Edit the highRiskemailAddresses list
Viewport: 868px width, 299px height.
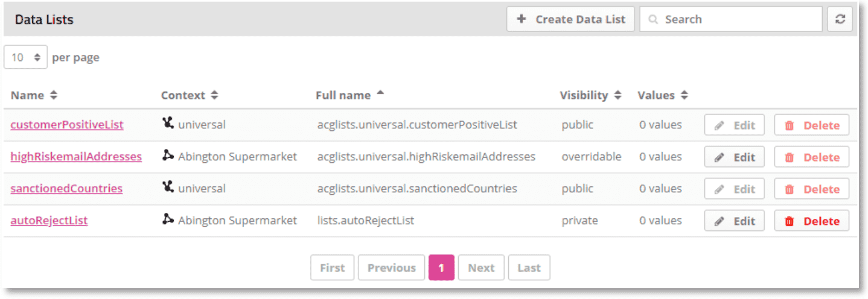coord(734,157)
